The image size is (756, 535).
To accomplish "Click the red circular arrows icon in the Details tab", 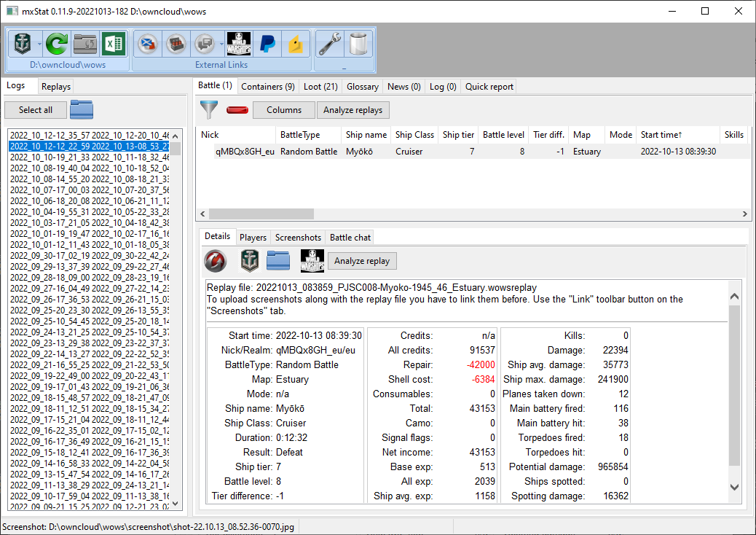I will click(x=215, y=261).
